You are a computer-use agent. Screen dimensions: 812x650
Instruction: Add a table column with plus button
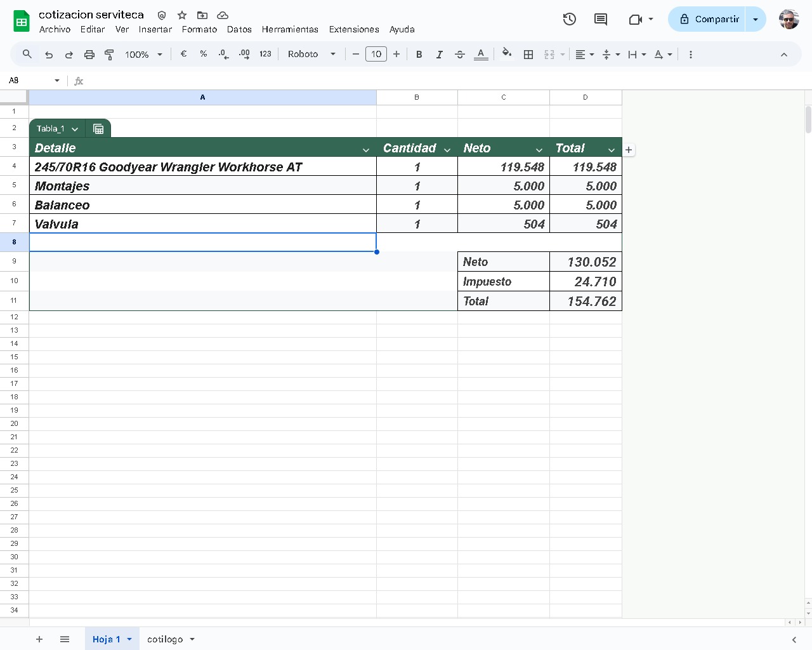point(629,150)
